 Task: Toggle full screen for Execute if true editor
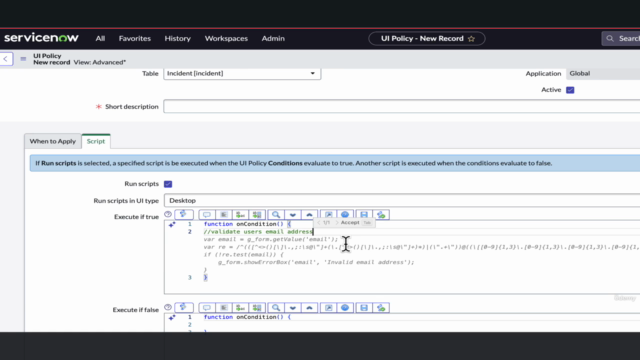click(x=329, y=215)
